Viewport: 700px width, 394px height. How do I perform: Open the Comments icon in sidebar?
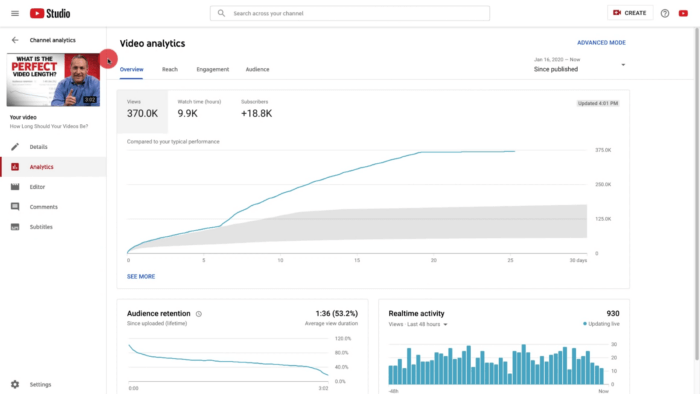15,207
